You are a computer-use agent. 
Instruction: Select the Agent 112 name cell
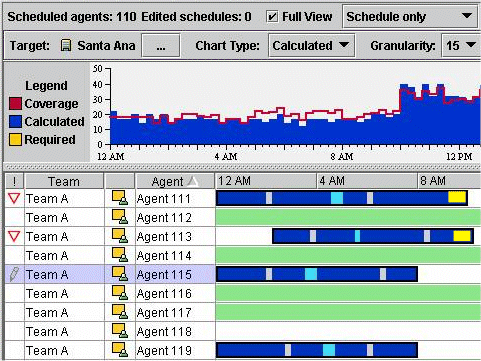click(175, 218)
